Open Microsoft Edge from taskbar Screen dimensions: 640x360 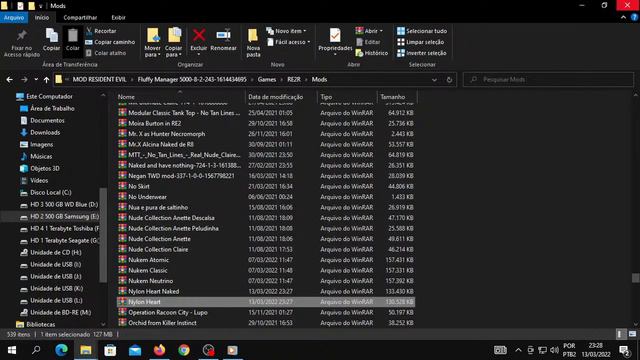[61, 350]
